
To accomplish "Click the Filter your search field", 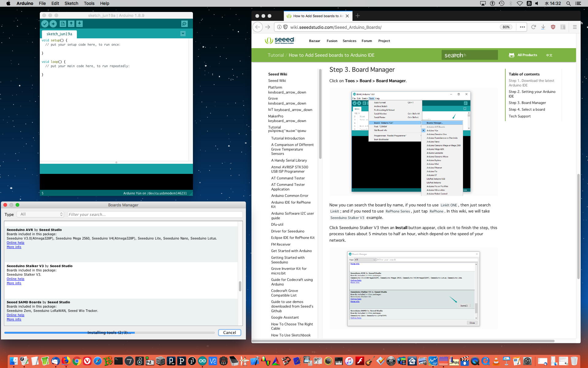I will (155, 214).
